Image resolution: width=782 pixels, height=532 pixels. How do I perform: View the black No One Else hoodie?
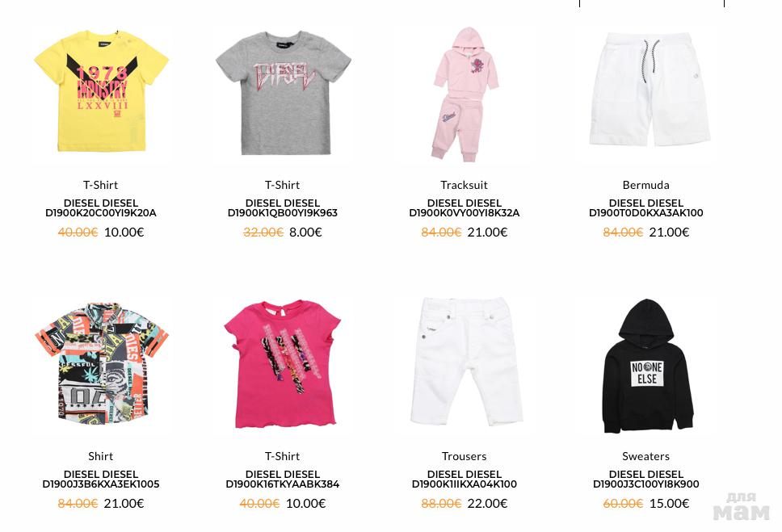pos(647,366)
